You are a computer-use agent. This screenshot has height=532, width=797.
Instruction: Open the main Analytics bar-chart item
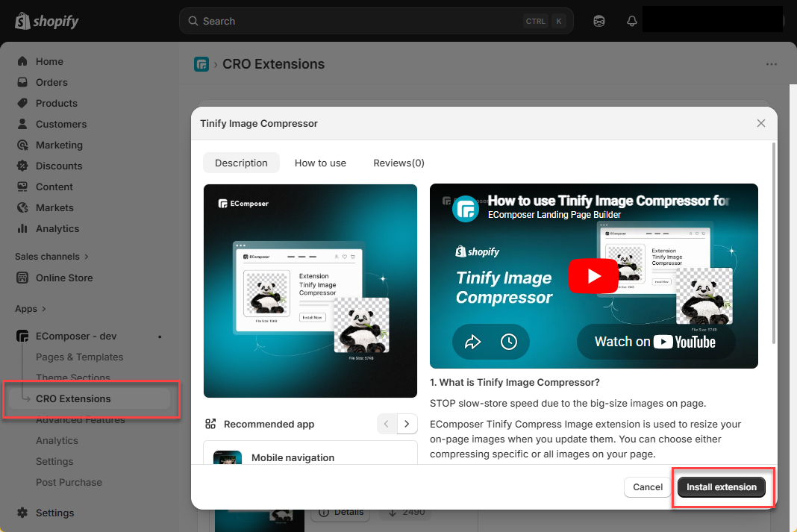click(x=57, y=228)
